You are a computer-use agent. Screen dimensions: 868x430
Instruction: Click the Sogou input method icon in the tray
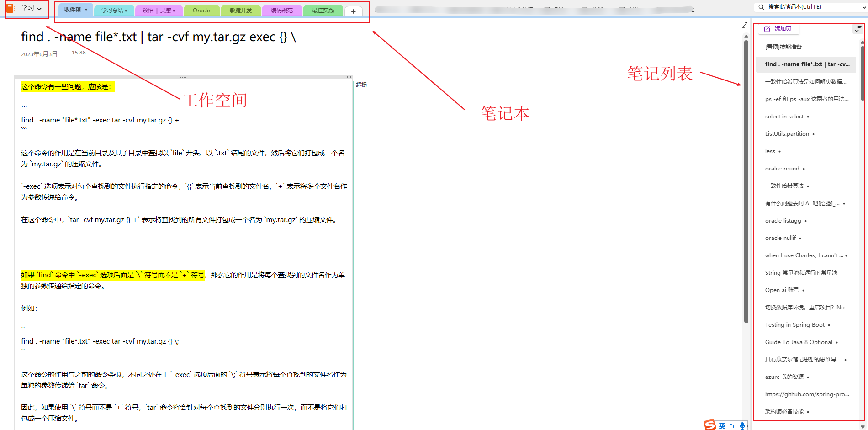[x=709, y=425]
